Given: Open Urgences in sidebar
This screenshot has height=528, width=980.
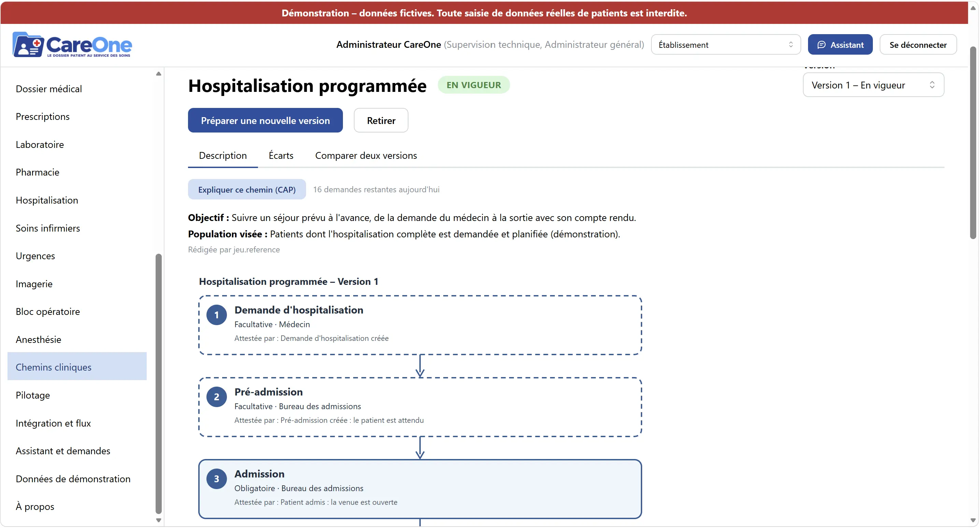Looking at the screenshot, I should pyautogui.click(x=77, y=256).
